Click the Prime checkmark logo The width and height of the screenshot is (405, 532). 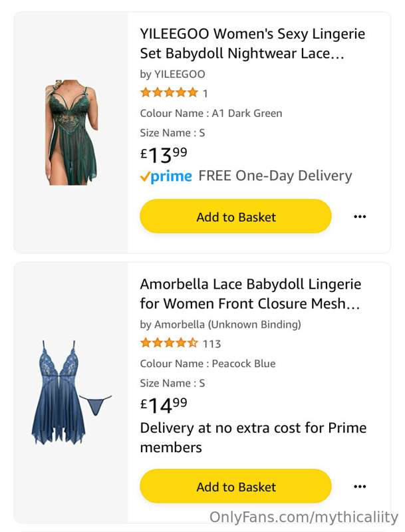point(166,176)
